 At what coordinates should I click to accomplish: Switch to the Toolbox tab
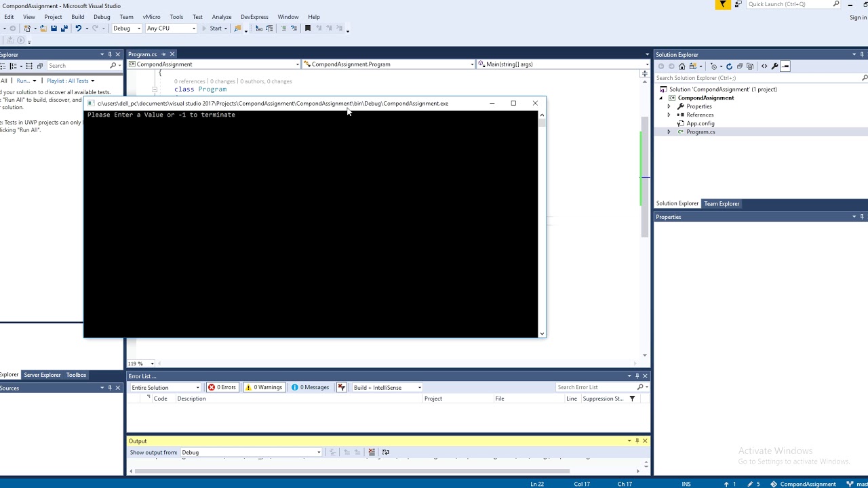(x=76, y=375)
